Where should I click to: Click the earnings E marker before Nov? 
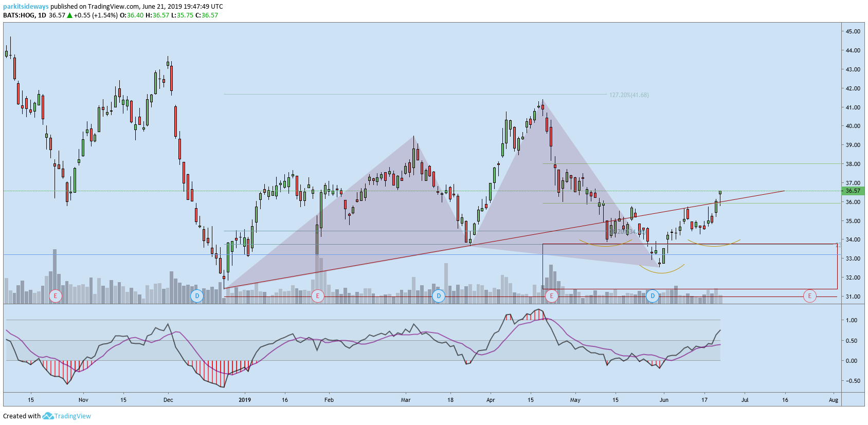(x=55, y=296)
